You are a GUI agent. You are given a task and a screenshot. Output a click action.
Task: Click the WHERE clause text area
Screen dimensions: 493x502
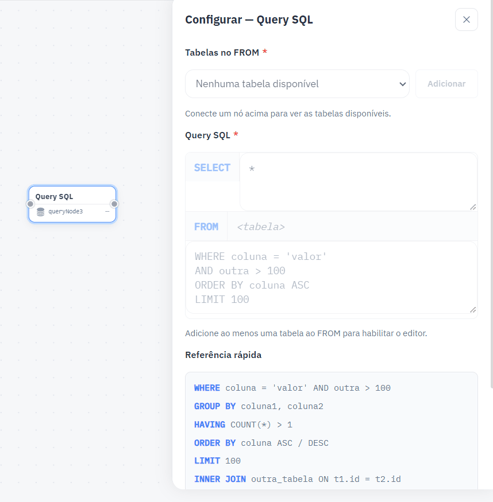[331, 278]
